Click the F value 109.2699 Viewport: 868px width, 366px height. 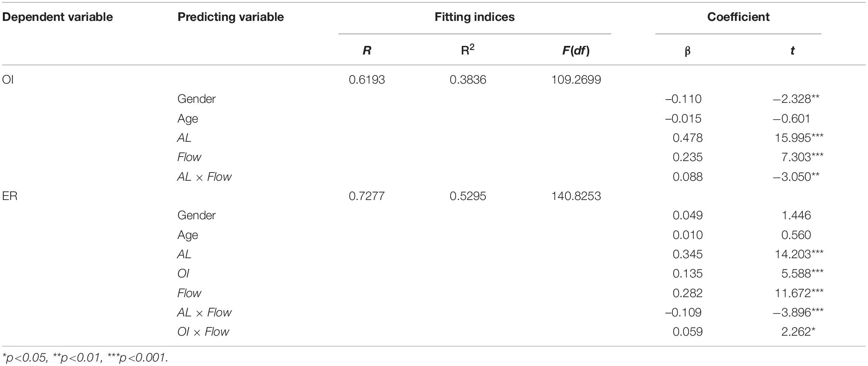click(x=576, y=80)
